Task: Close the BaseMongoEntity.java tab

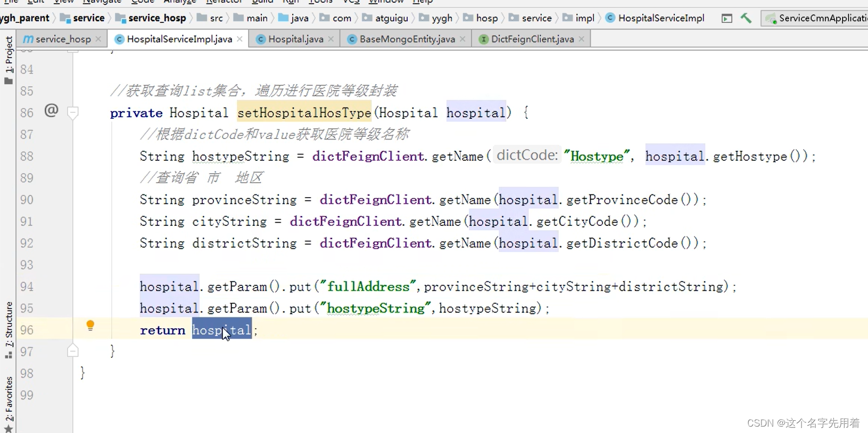Action: (x=462, y=39)
